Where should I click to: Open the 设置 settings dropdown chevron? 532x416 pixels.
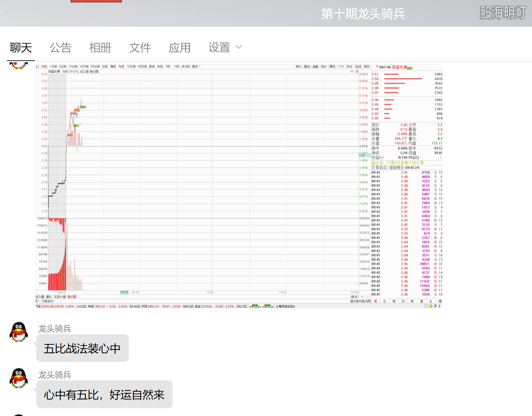click(239, 47)
